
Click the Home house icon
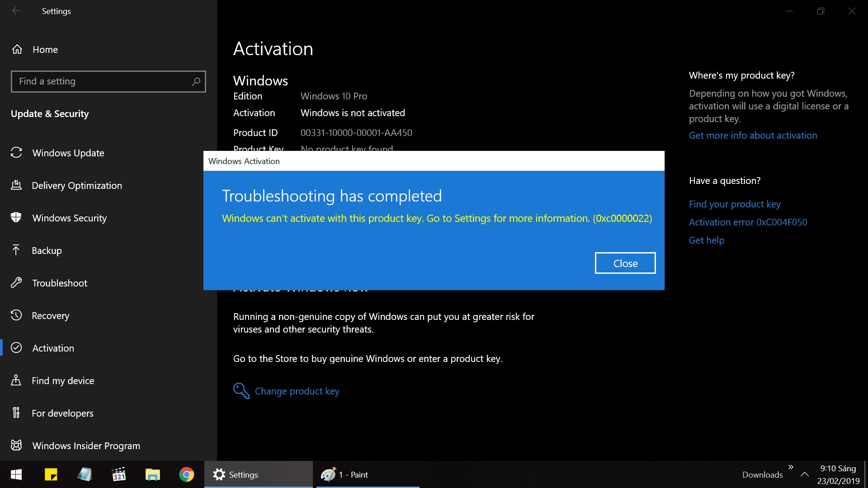[x=17, y=49]
